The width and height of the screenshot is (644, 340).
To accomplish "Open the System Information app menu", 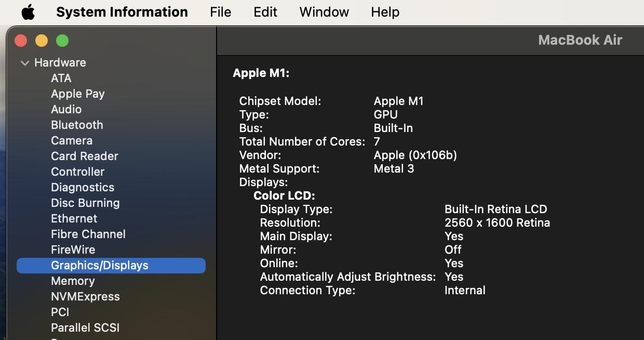I will coord(122,12).
